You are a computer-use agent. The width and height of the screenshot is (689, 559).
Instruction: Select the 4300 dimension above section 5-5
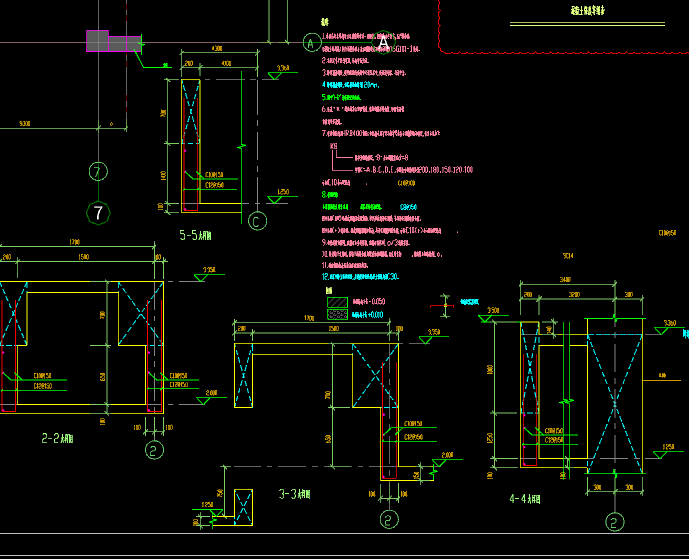click(216, 49)
